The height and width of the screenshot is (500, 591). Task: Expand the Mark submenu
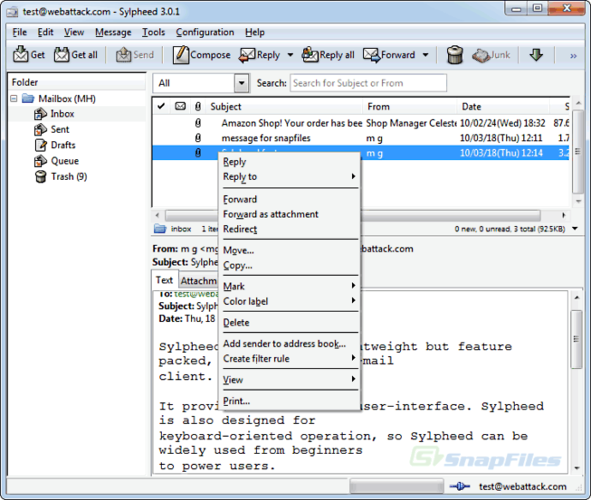(x=289, y=286)
